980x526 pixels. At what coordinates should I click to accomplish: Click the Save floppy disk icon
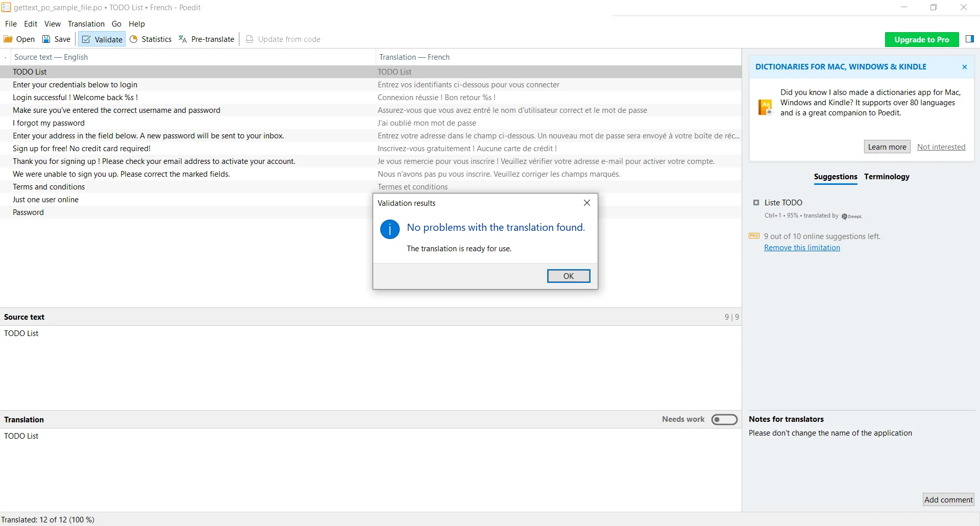tap(46, 39)
